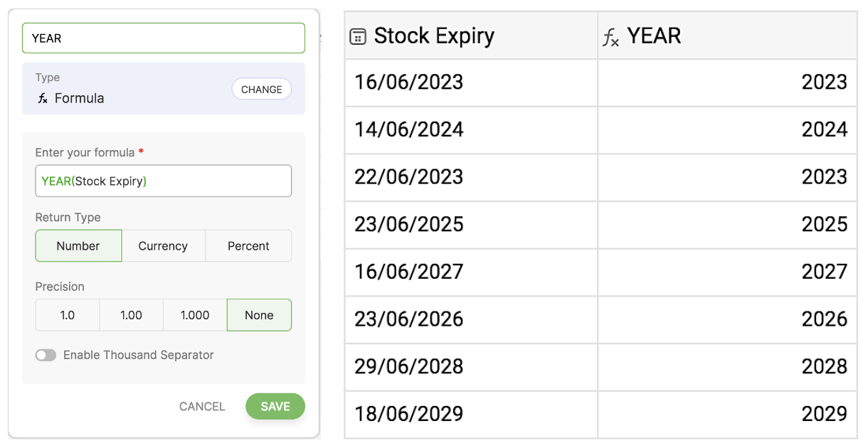Select Percent return type
868x448 pixels.
(x=248, y=246)
